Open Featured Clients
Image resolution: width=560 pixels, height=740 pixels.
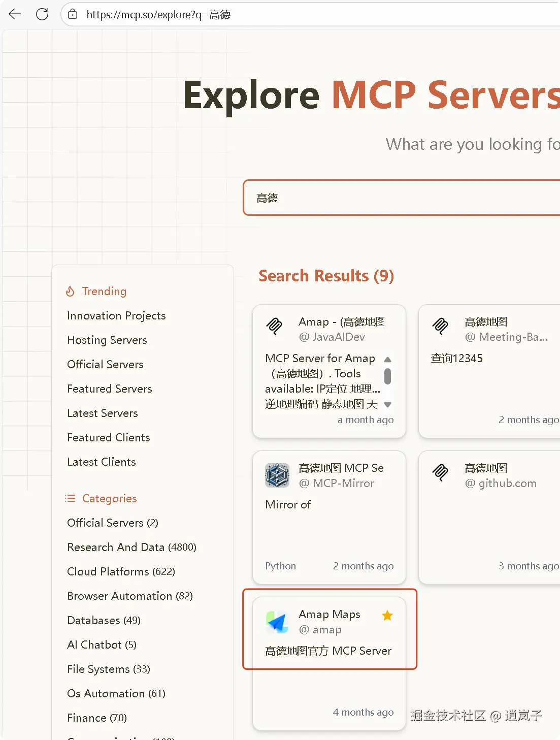(109, 437)
